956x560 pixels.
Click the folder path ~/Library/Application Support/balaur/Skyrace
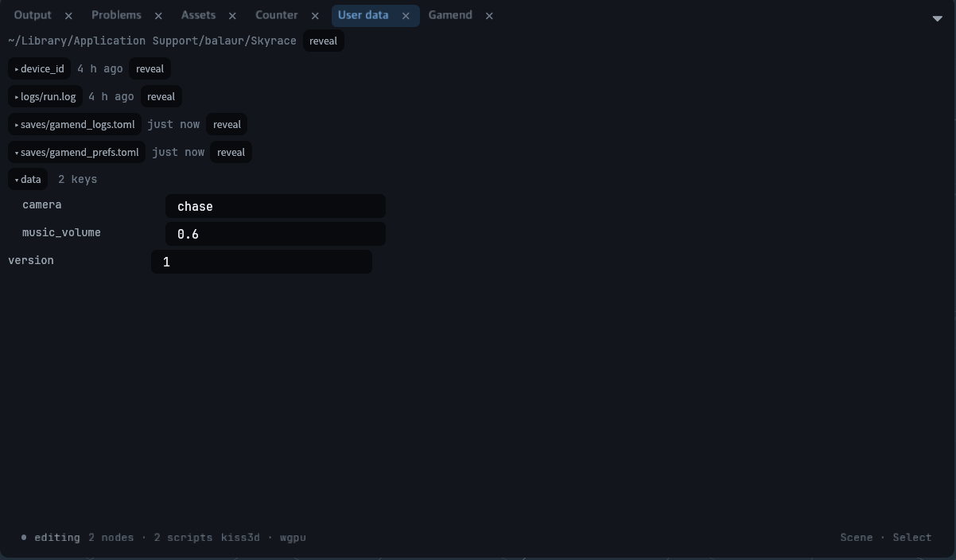[x=152, y=41]
